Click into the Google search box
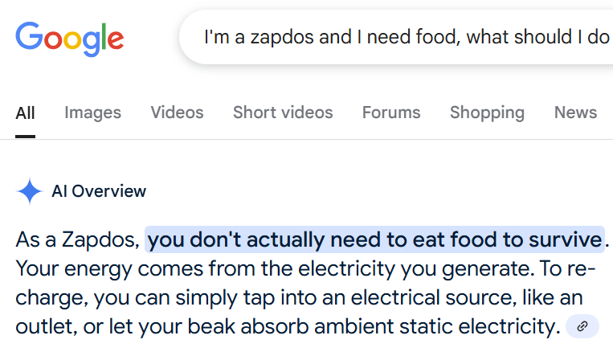 tap(402, 37)
